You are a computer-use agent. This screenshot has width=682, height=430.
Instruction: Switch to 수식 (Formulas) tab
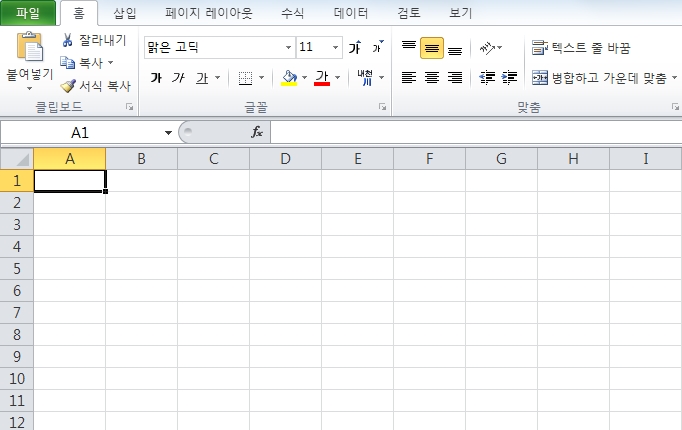[292, 13]
